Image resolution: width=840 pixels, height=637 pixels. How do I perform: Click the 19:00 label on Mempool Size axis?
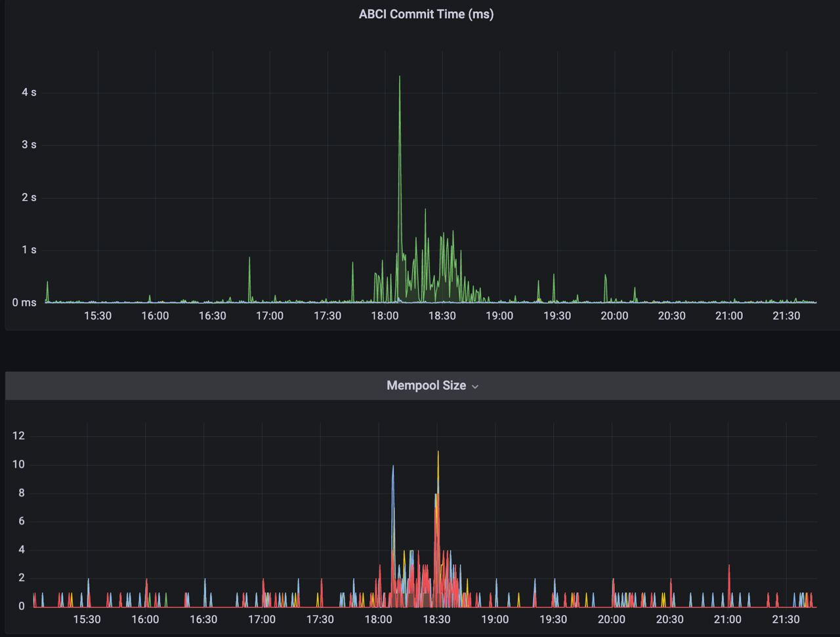click(x=495, y=619)
